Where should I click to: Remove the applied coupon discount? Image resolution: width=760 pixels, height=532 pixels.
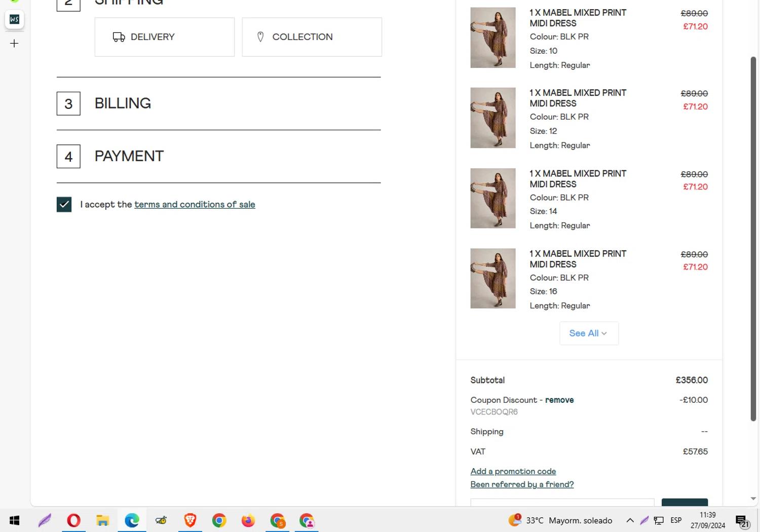coord(559,400)
